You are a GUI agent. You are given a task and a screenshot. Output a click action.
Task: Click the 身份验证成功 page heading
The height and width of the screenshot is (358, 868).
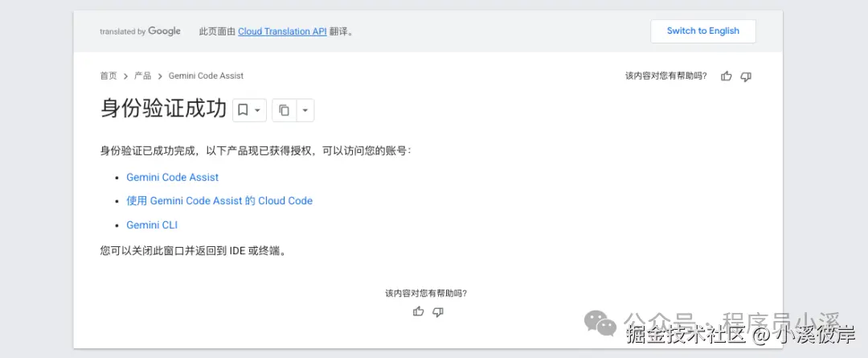pyautogui.click(x=164, y=109)
